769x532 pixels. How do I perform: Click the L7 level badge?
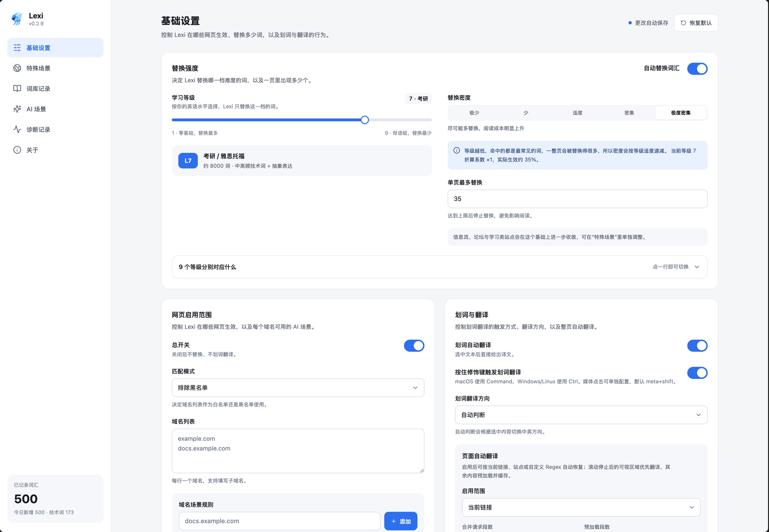pyautogui.click(x=188, y=161)
